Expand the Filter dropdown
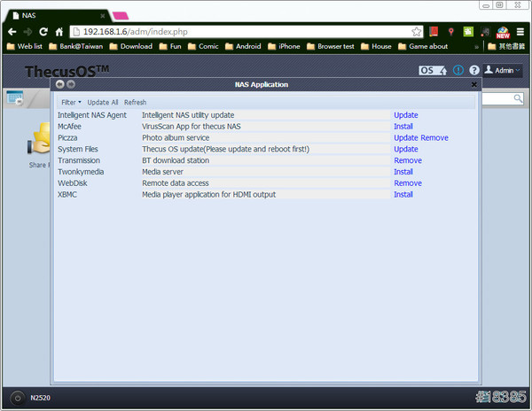 (71, 103)
